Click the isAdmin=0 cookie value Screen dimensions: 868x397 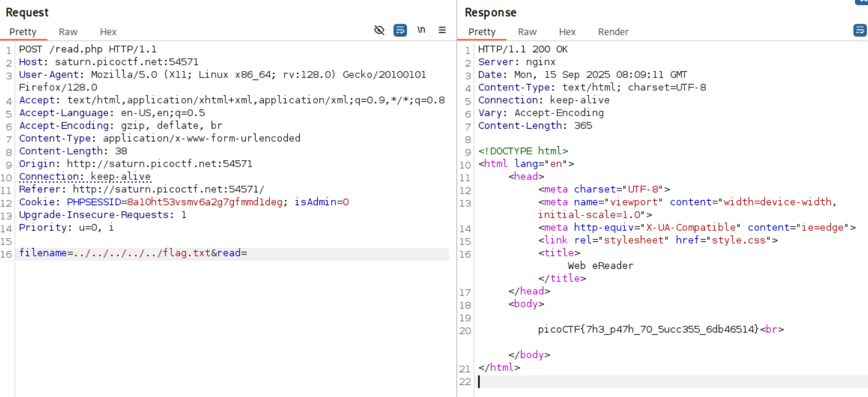[322, 202]
